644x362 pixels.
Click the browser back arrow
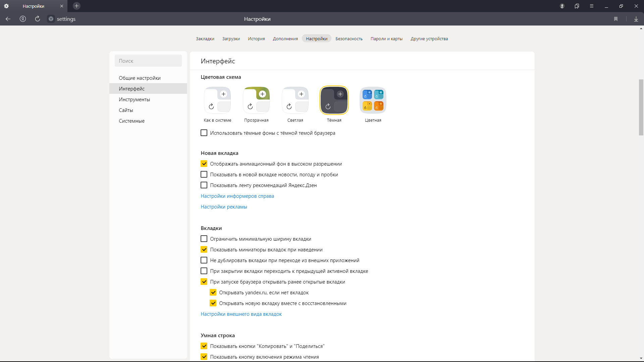coord(8,19)
